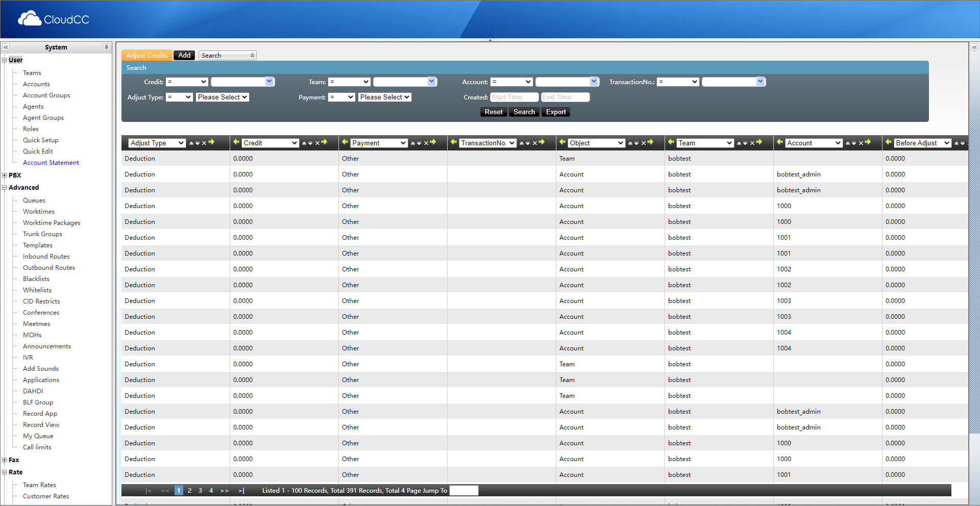The width and height of the screenshot is (980, 506).
Task: Collapse the Advanced tree section
Action: (x=4, y=187)
